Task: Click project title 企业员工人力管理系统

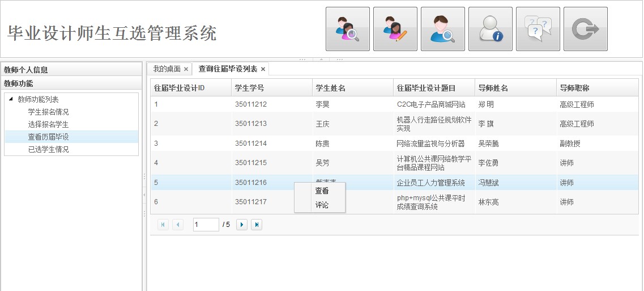Action: click(x=430, y=183)
